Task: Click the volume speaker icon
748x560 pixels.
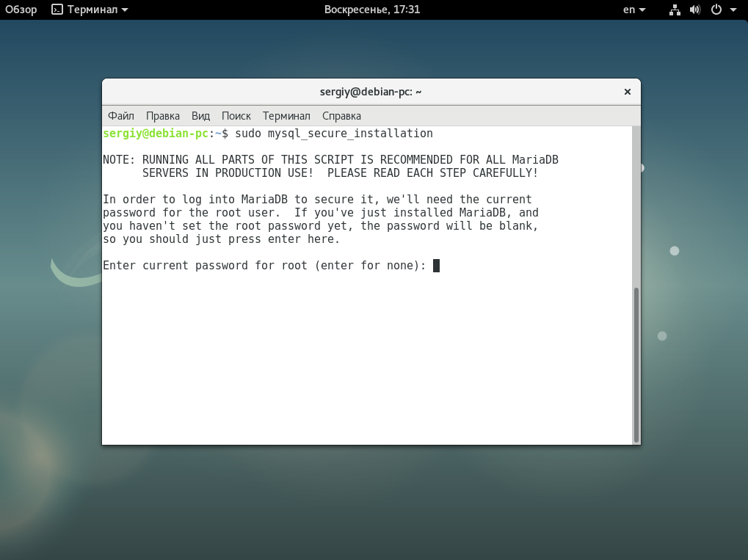Action: click(696, 10)
